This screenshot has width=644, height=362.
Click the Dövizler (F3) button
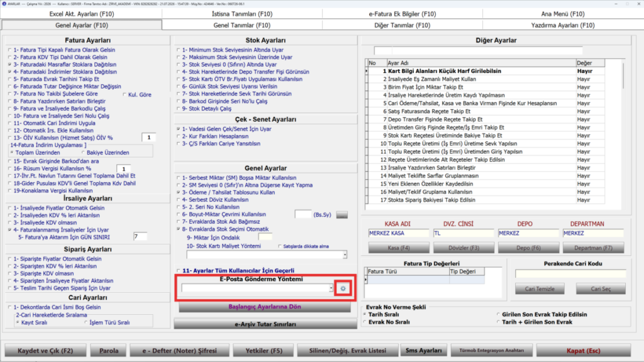(464, 248)
